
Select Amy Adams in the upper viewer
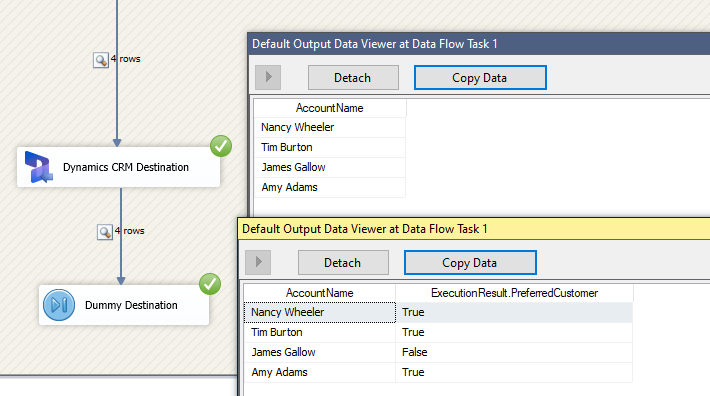pos(330,187)
